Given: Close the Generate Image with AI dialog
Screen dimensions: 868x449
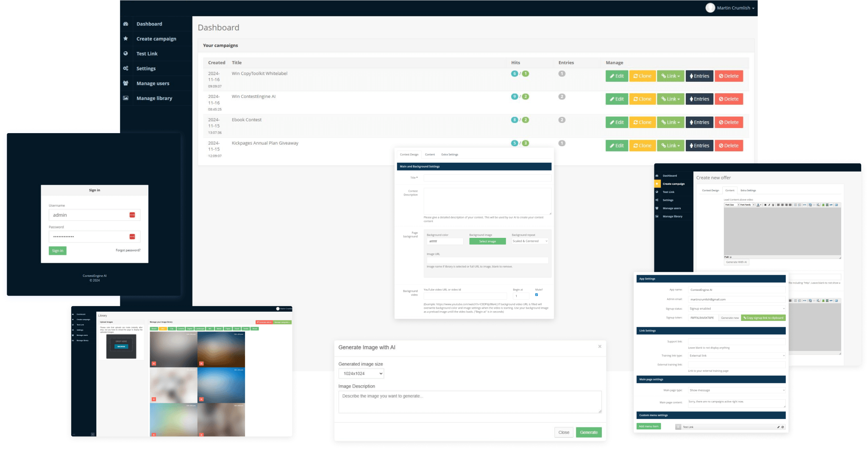Looking at the screenshot, I should 600,346.
